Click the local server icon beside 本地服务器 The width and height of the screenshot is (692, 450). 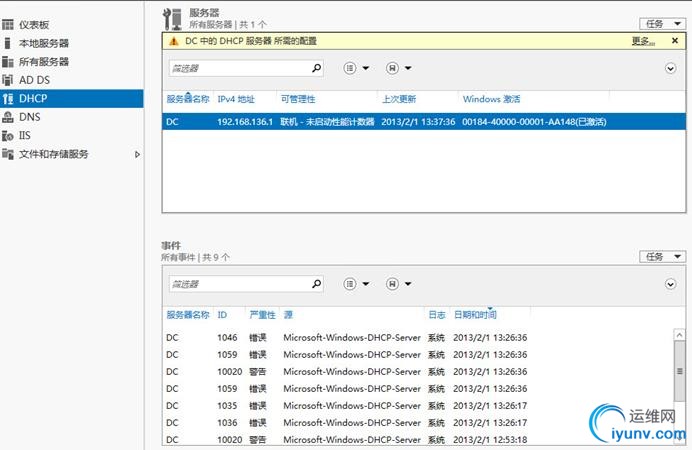coord(8,43)
